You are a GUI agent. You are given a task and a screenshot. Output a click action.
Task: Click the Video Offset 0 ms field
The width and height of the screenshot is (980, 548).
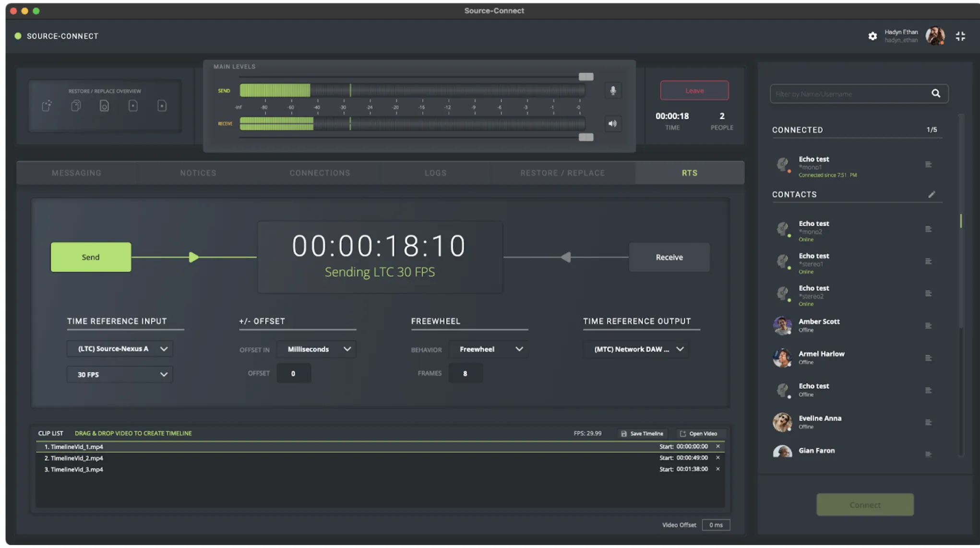coord(716,525)
